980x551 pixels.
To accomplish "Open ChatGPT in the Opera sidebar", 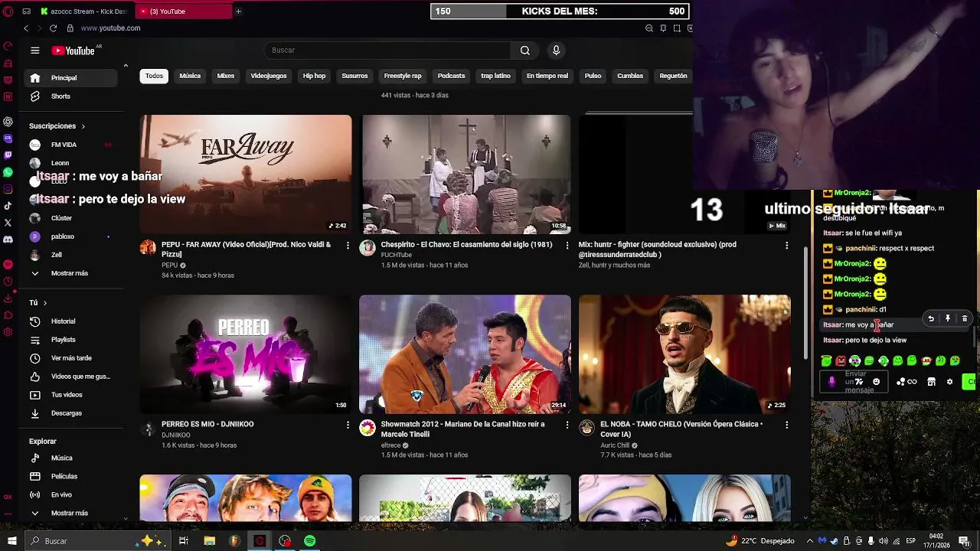I will (x=8, y=122).
